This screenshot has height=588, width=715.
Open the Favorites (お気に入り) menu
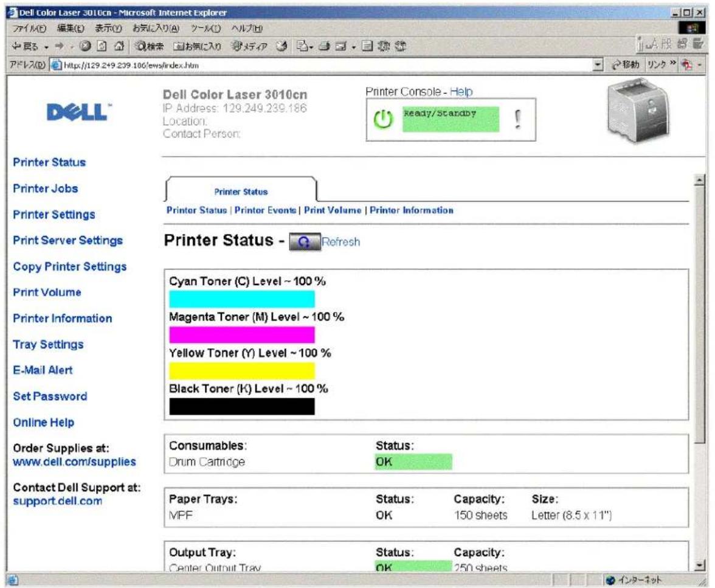point(156,29)
